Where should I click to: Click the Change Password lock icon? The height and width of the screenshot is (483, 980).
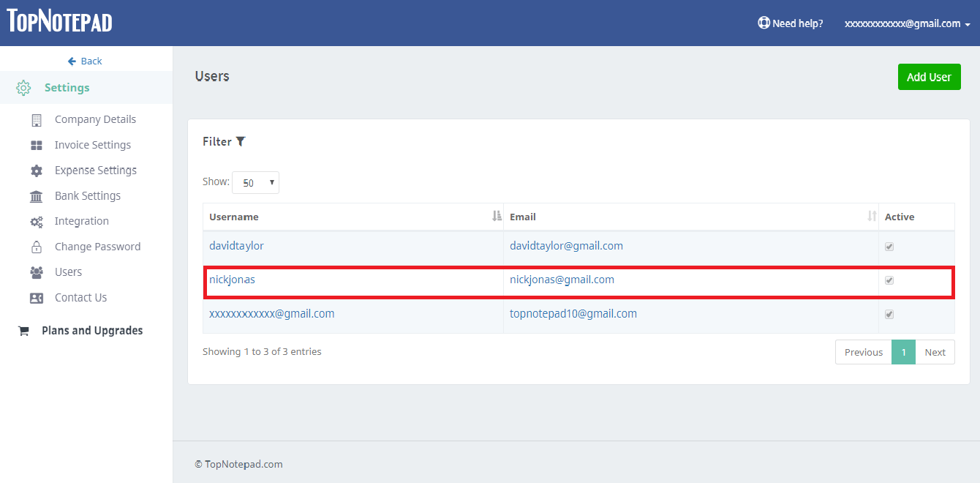click(x=37, y=247)
